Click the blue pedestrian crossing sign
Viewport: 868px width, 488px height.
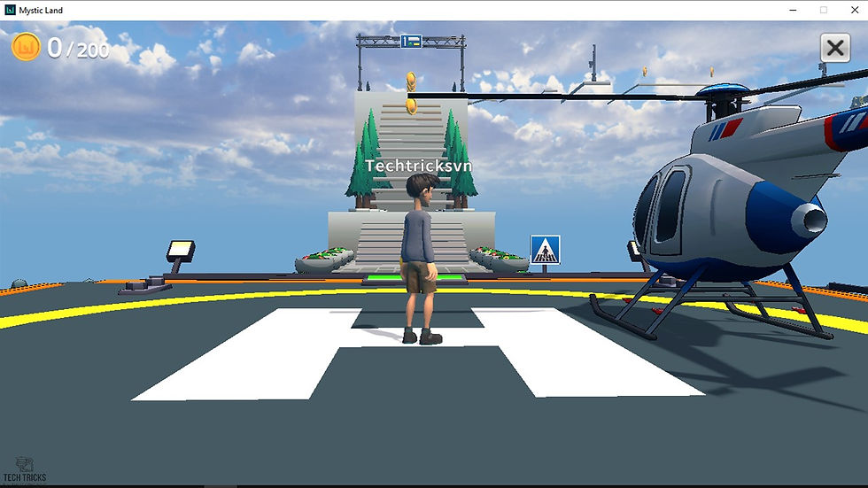click(x=546, y=250)
